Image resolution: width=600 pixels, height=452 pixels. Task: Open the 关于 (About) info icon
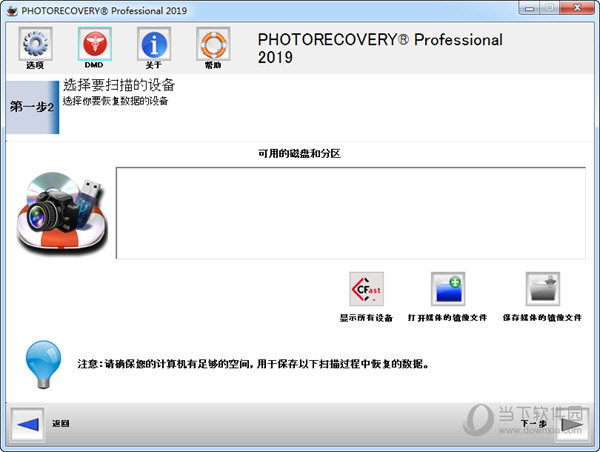[x=154, y=44]
